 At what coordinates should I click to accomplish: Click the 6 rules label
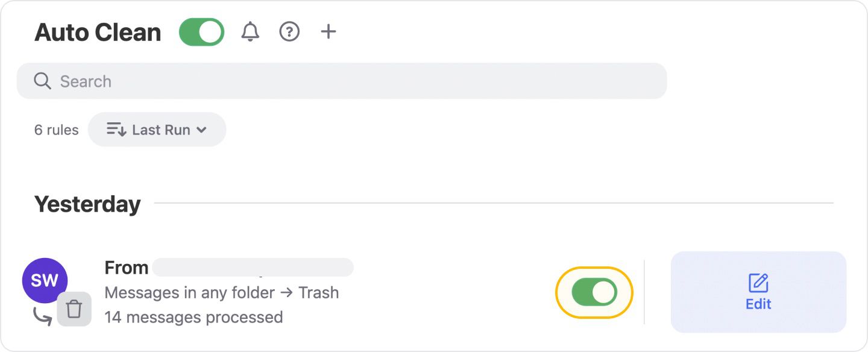pyautogui.click(x=55, y=129)
